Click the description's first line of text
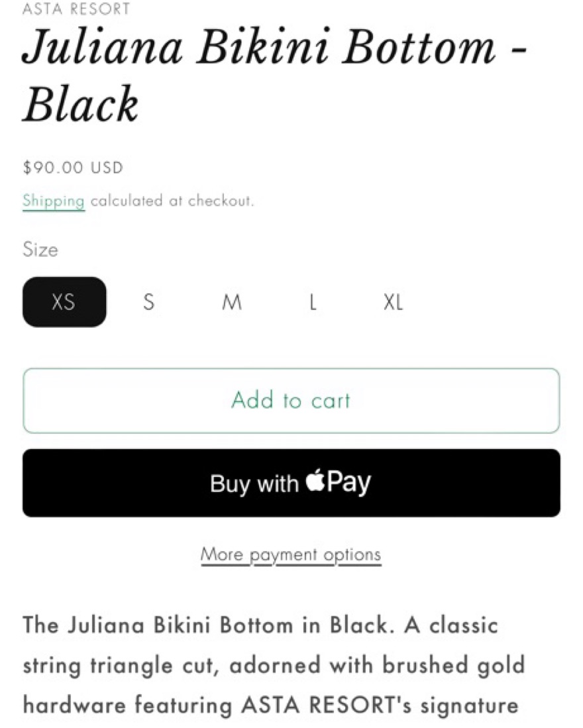Image resolution: width=583 pixels, height=728 pixels. pos(260,625)
